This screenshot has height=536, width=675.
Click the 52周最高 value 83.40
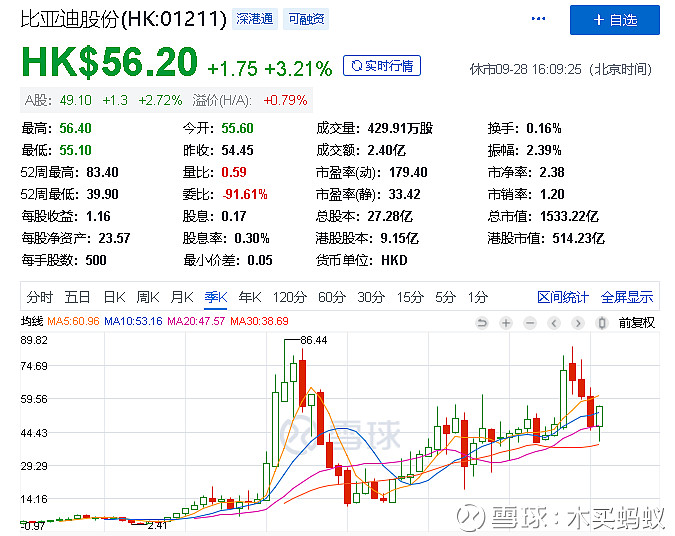pos(102,172)
